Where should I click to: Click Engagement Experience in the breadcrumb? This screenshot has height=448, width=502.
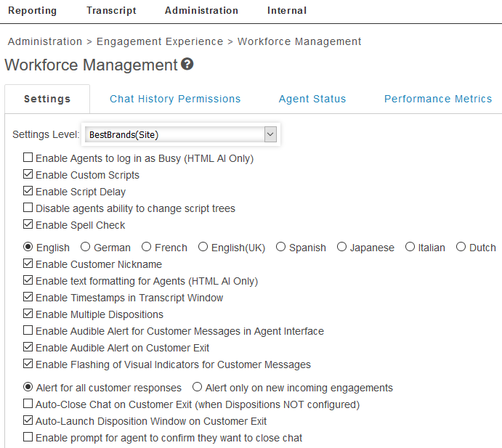(x=160, y=41)
